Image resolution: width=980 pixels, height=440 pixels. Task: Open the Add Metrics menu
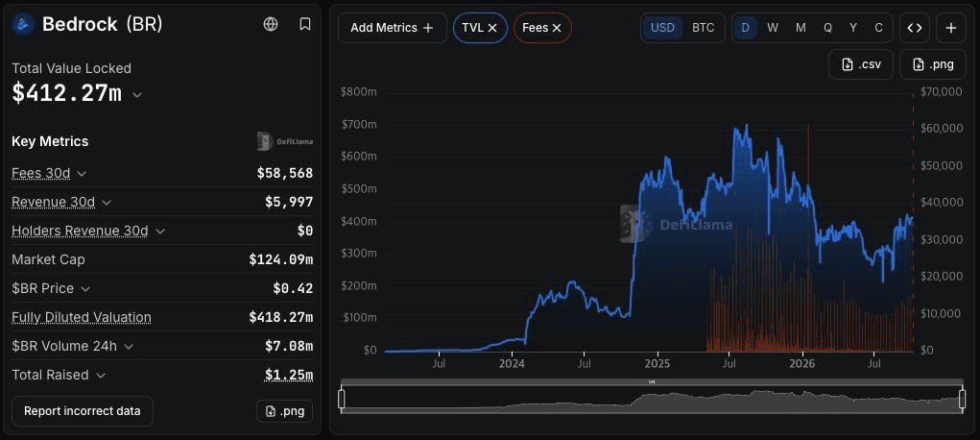pyautogui.click(x=392, y=28)
